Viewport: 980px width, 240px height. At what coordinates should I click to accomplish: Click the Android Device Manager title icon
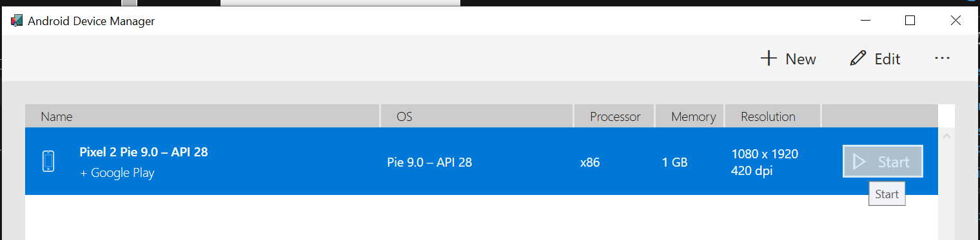tap(17, 21)
